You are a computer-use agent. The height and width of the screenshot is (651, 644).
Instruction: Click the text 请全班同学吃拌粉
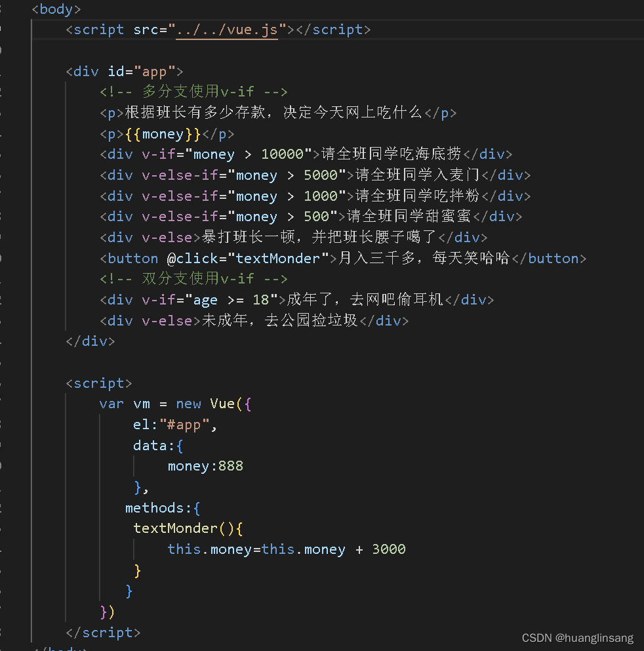point(418,196)
